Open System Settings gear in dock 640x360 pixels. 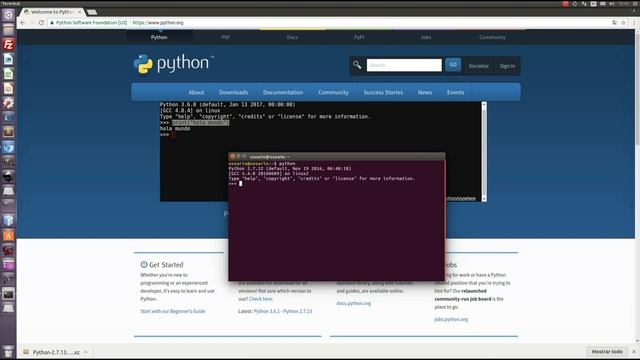pos(8,103)
